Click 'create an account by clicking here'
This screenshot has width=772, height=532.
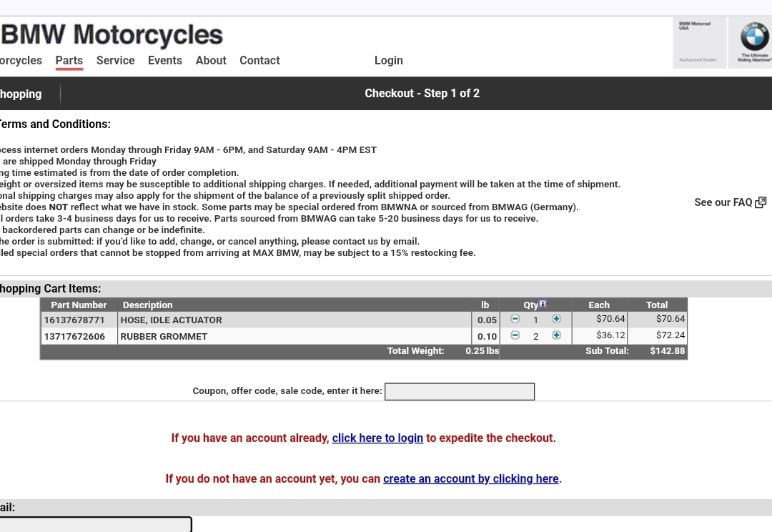(470, 479)
